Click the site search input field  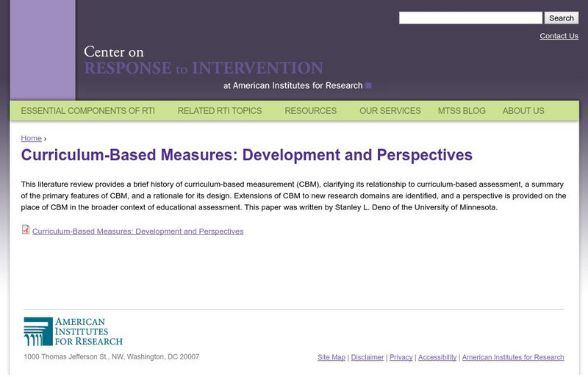pos(470,18)
